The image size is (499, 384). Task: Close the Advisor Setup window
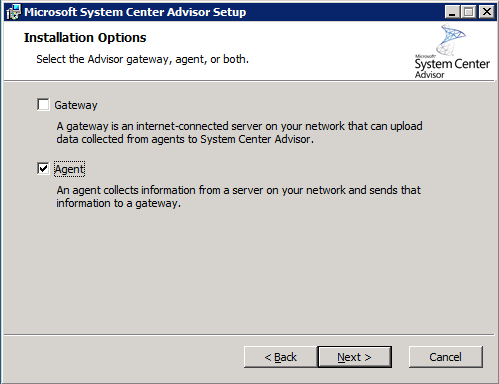coord(486,12)
